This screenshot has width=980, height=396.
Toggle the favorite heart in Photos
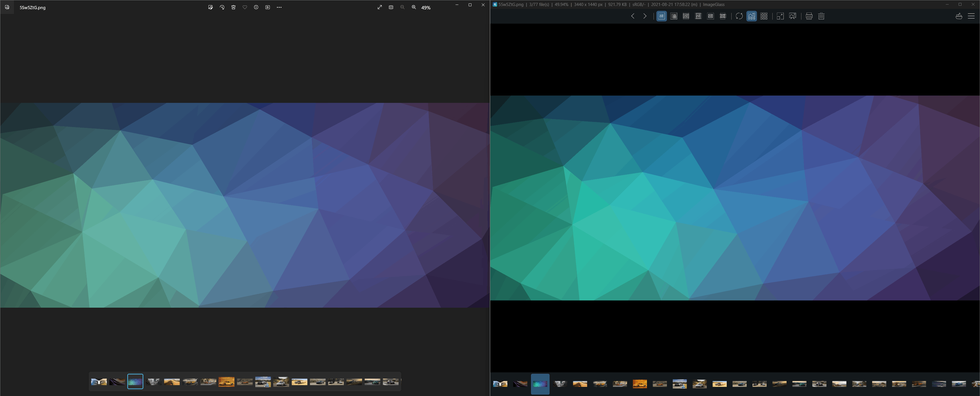point(245,7)
